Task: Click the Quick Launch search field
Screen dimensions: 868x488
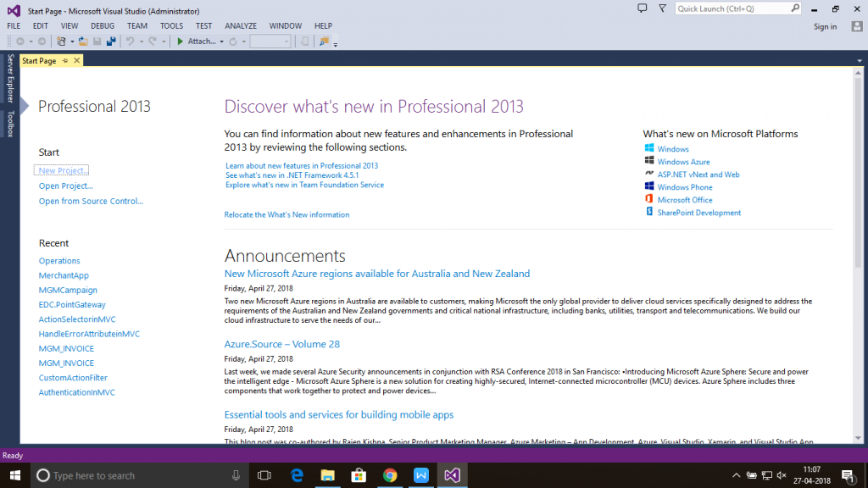Action: (x=732, y=8)
